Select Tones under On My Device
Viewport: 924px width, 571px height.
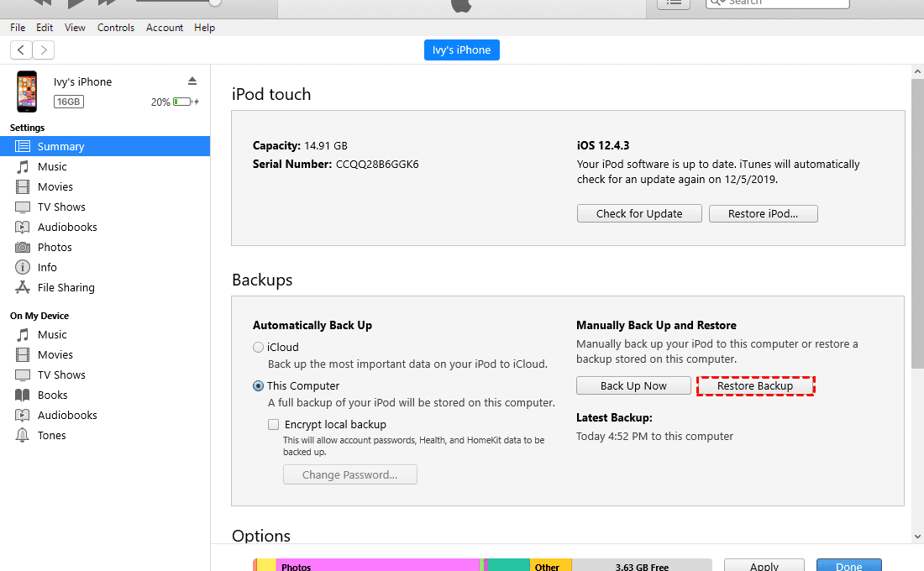(51, 435)
